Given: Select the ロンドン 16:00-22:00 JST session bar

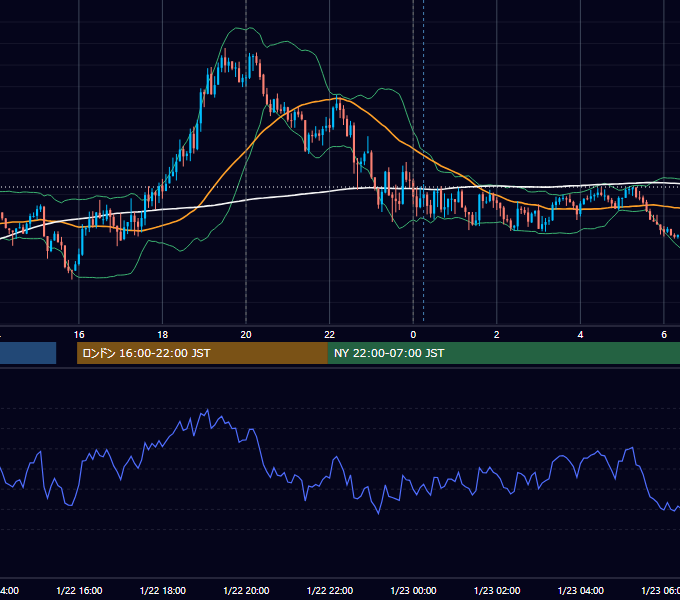Looking at the screenshot, I should click(202, 353).
